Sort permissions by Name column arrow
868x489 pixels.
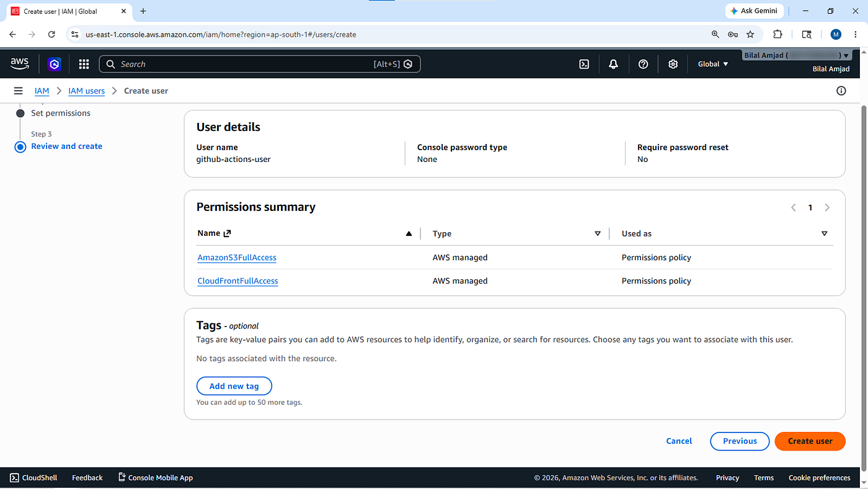point(409,234)
